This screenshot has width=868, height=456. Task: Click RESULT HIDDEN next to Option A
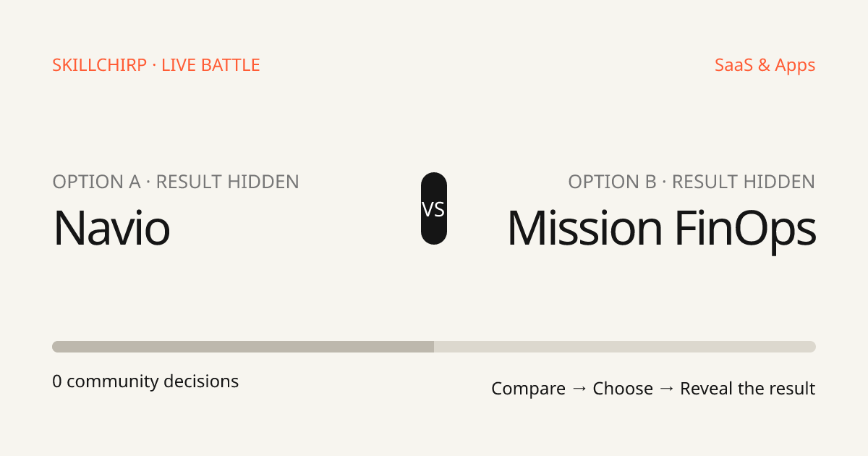228,182
